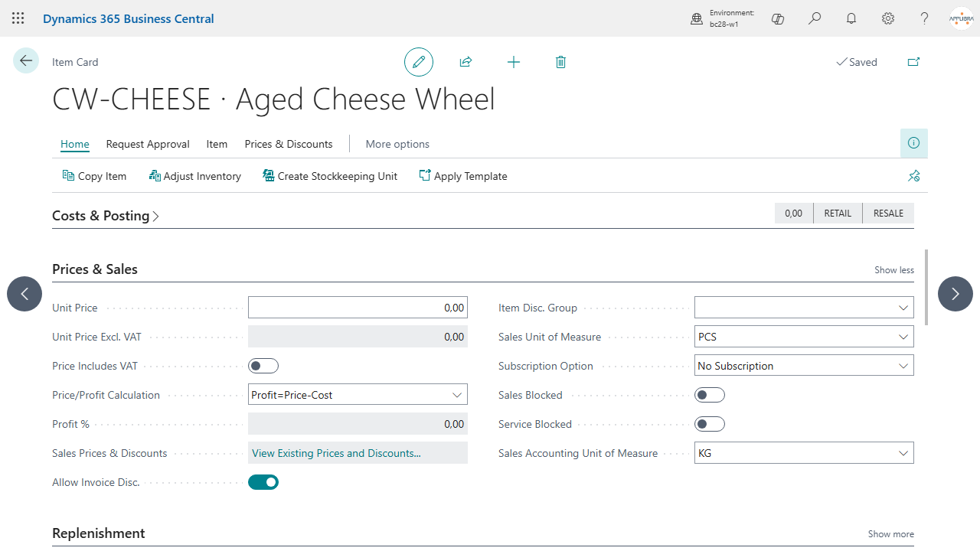
Task: Click the Unit Price Excl. VAT field
Action: (358, 337)
